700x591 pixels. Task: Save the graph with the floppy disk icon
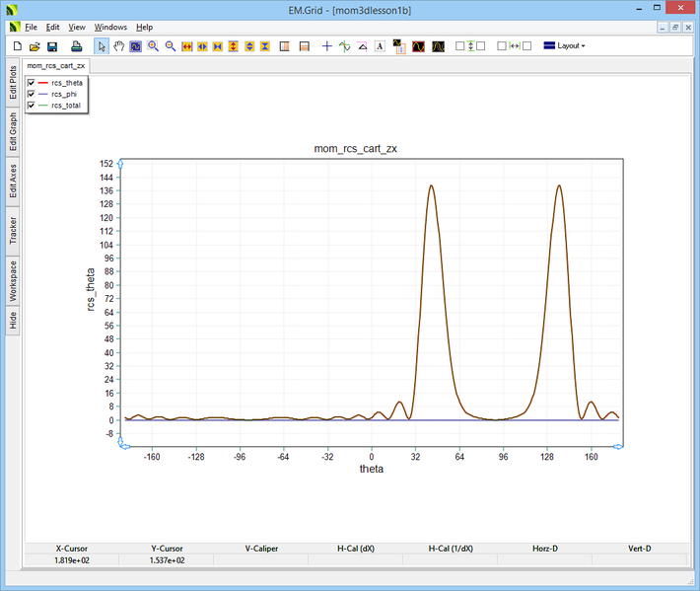tap(52, 46)
